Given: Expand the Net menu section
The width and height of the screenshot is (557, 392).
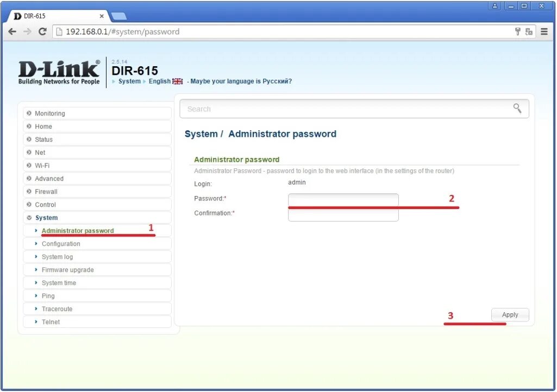Looking at the screenshot, I should (97, 153).
